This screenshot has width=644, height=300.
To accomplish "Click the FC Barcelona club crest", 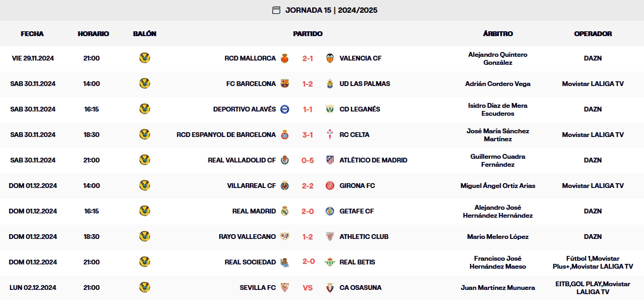I will (285, 84).
